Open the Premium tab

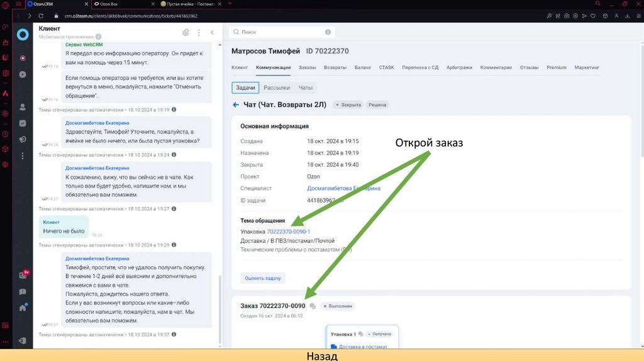pyautogui.click(x=557, y=67)
